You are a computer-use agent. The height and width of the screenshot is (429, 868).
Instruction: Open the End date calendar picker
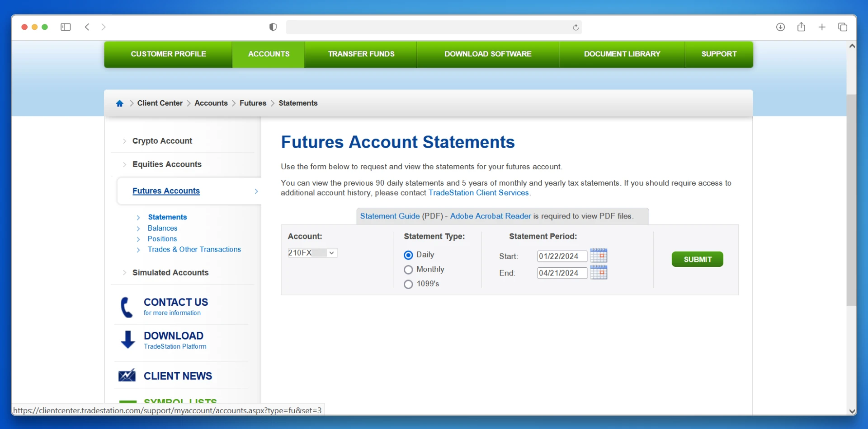pyautogui.click(x=598, y=273)
